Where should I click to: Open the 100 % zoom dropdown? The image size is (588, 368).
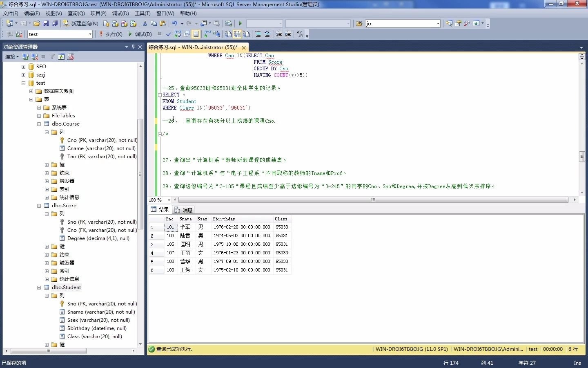tap(169, 200)
